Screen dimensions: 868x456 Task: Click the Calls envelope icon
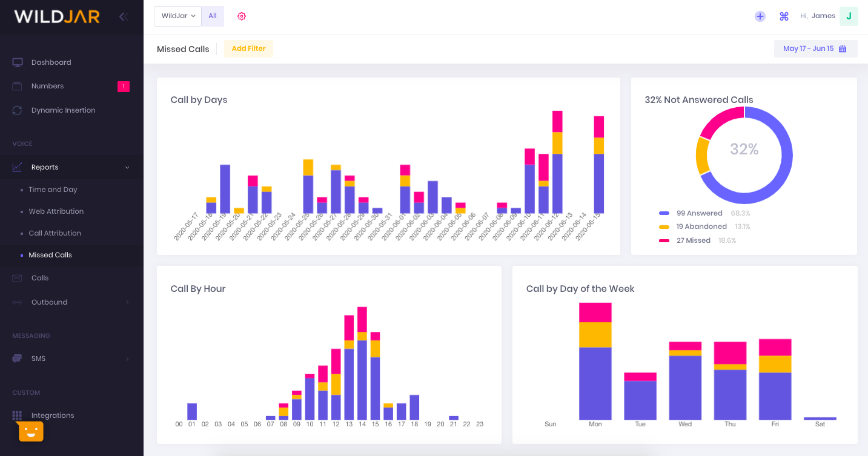coord(18,277)
